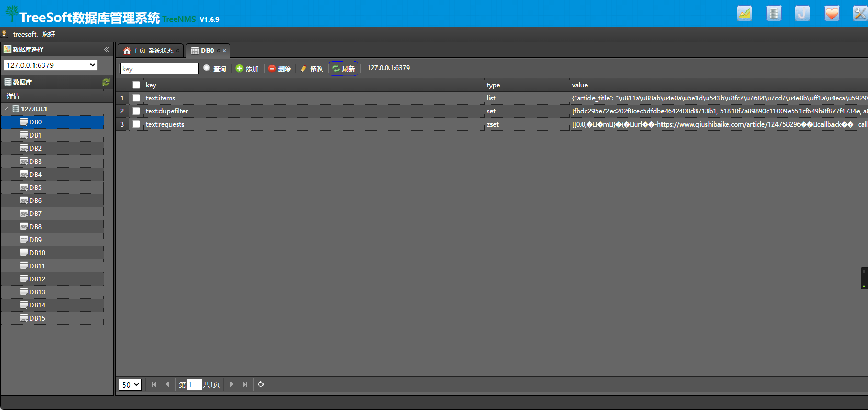This screenshot has height=410, width=868.
Task: Reload the DB0 tab content
Action: 219,51
